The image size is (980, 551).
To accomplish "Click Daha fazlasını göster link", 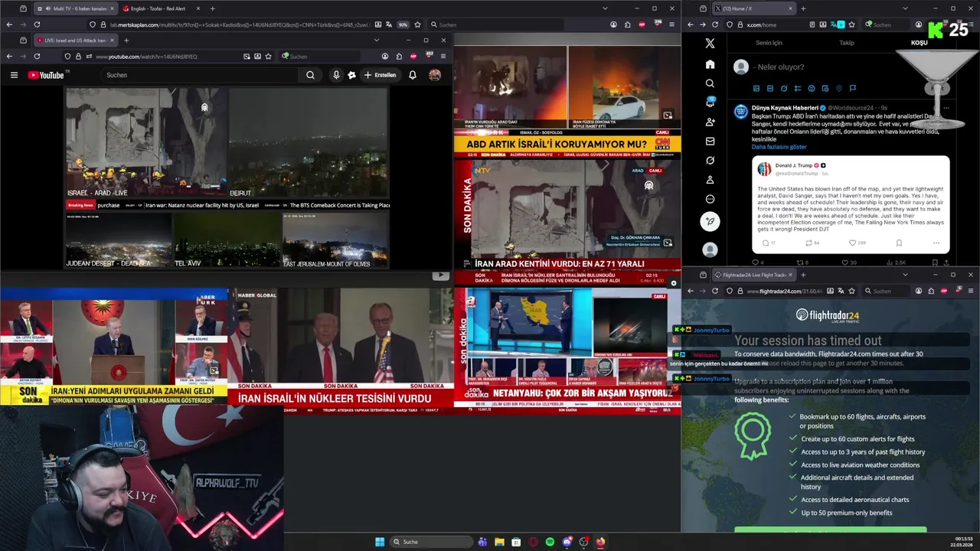I will point(779,147).
